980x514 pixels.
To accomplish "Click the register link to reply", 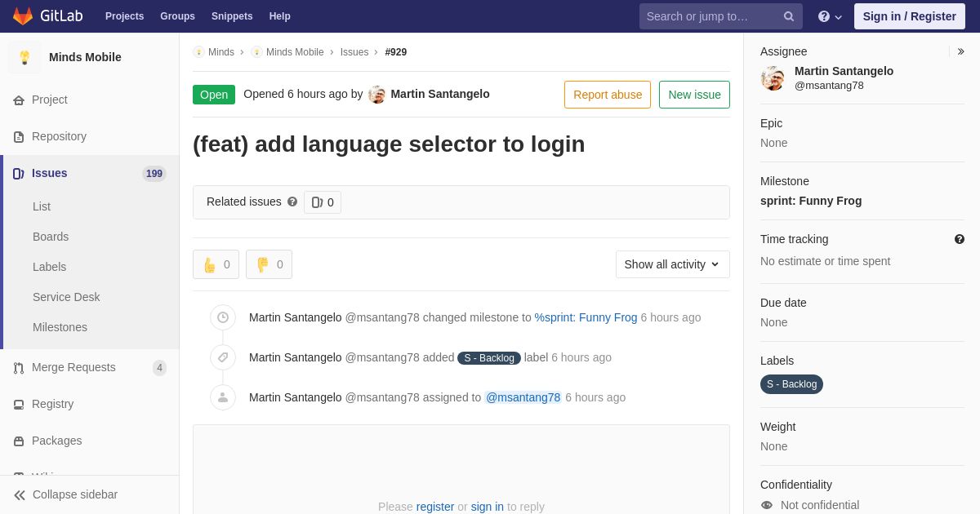I will 435,507.
